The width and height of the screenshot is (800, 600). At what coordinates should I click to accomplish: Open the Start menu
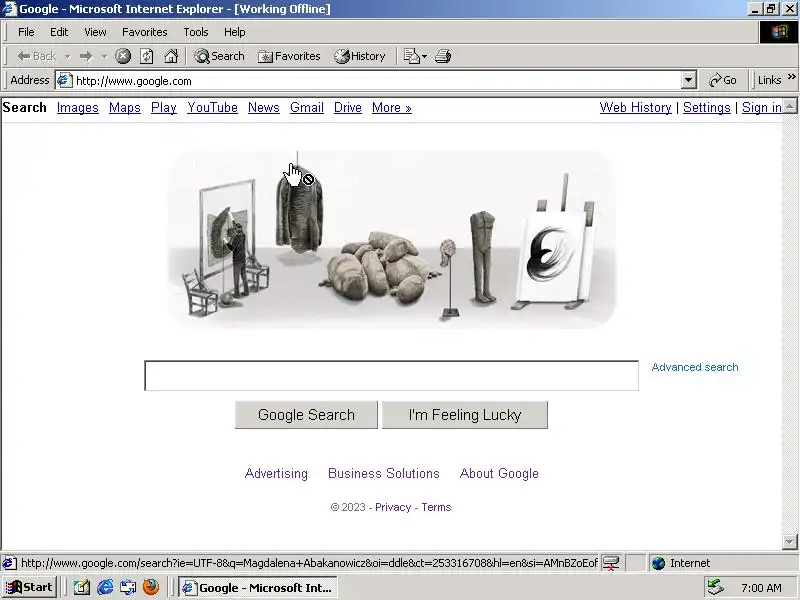coord(29,588)
